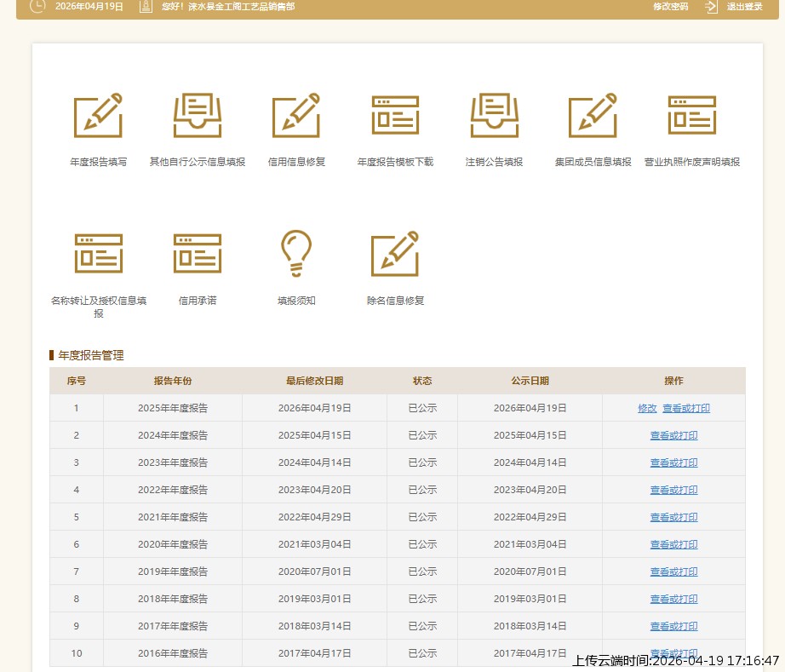Open the 信用信息修复 icon
This screenshot has height=672, width=785.
296,116
